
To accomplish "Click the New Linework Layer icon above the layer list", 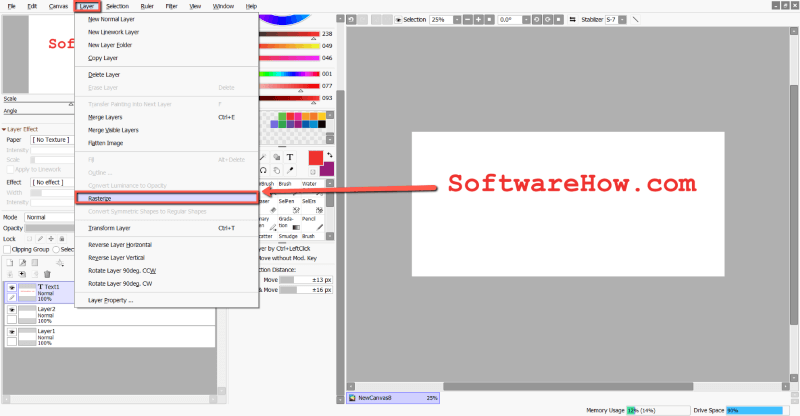I will [22, 263].
